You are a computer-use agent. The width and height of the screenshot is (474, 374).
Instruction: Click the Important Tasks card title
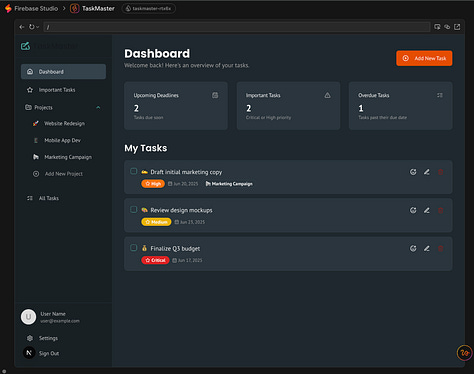point(263,95)
